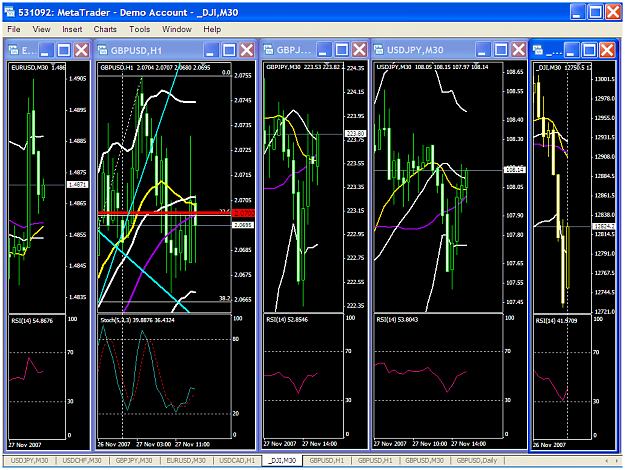
Task: Maximize the USDJPY,M30 chart window
Action: click(x=501, y=50)
